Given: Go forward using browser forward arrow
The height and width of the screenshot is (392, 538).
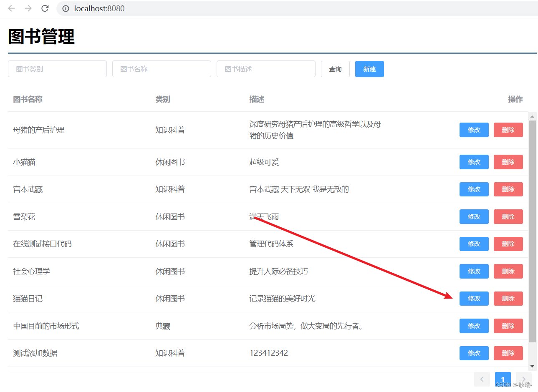Looking at the screenshot, I should tap(28, 8).
